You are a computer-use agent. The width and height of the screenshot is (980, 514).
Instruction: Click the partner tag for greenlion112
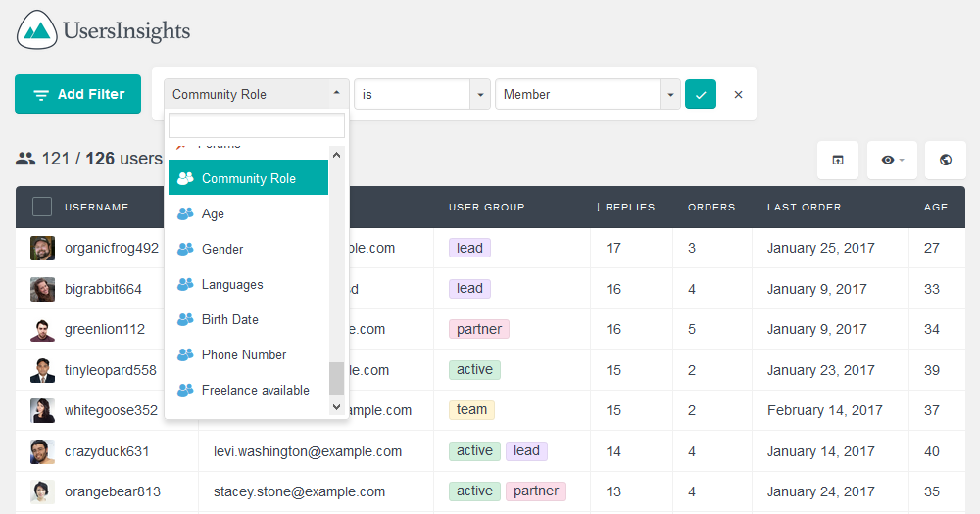tap(479, 329)
